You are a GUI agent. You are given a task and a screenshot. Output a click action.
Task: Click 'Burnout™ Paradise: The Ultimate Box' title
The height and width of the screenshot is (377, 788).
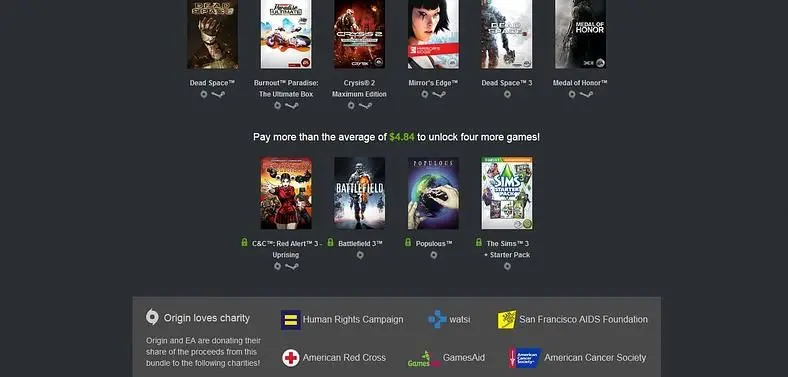point(286,88)
